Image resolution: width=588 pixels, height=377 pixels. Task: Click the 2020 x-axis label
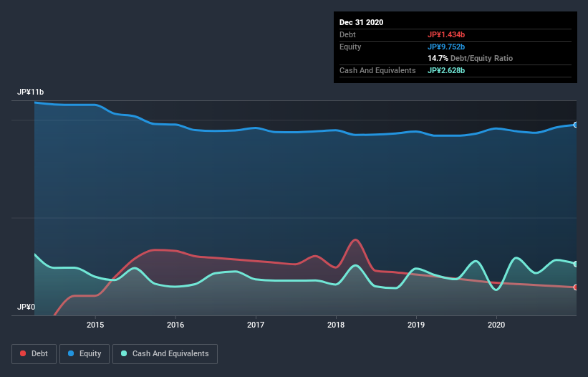click(x=496, y=325)
